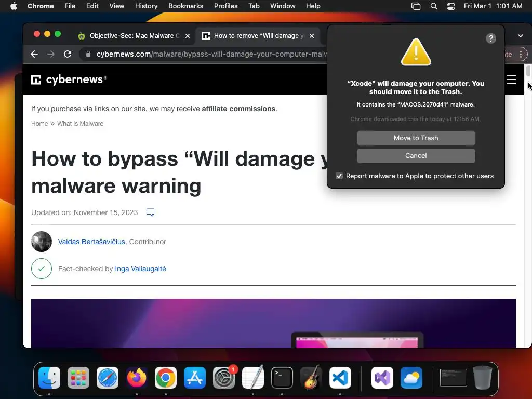Open the What is Malware breadcrumb

80,124
